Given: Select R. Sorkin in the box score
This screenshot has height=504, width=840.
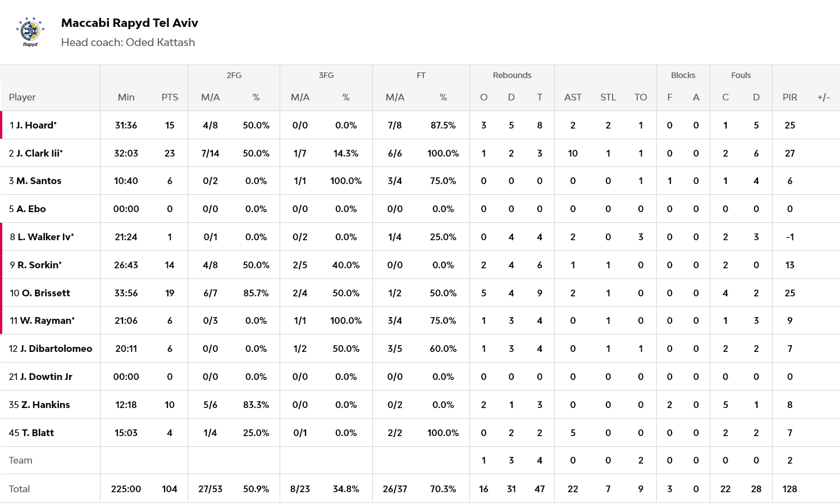Looking at the screenshot, I should coord(39,265).
